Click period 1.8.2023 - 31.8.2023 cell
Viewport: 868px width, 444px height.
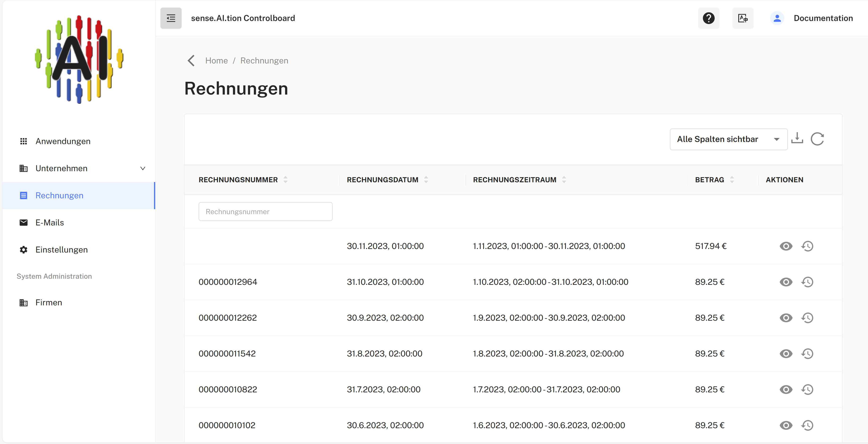pos(548,354)
